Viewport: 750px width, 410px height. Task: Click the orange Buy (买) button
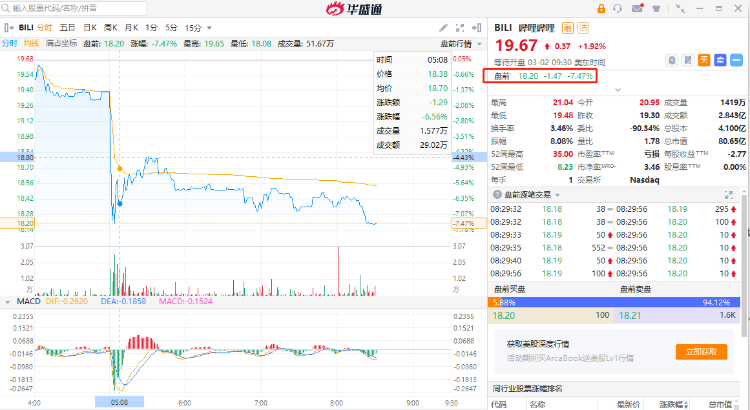(704, 60)
